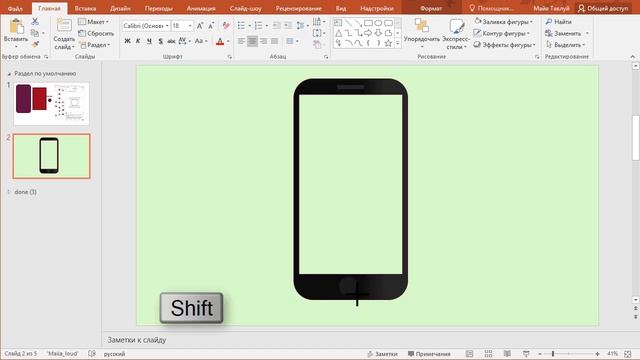Select the down arrow shape in the gallery
This screenshot has height=360, width=640.
click(378, 33)
